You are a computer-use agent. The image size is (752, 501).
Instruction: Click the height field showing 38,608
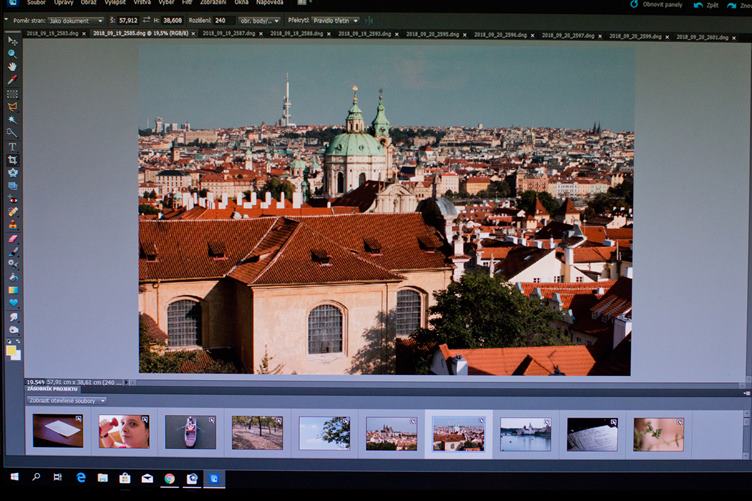pos(173,21)
